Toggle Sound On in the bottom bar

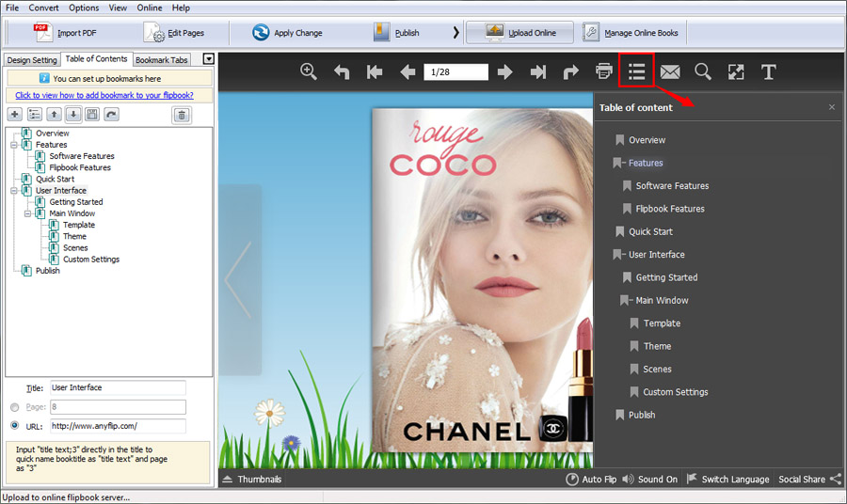649,480
